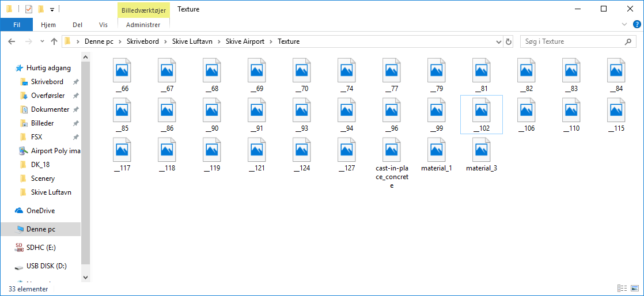Select the __94 image file
Image resolution: width=644 pixels, height=296 pixels.
(347, 115)
